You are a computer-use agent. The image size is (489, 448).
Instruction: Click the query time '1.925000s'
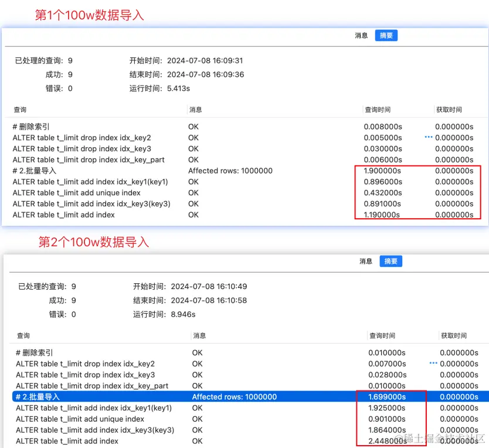387,408
